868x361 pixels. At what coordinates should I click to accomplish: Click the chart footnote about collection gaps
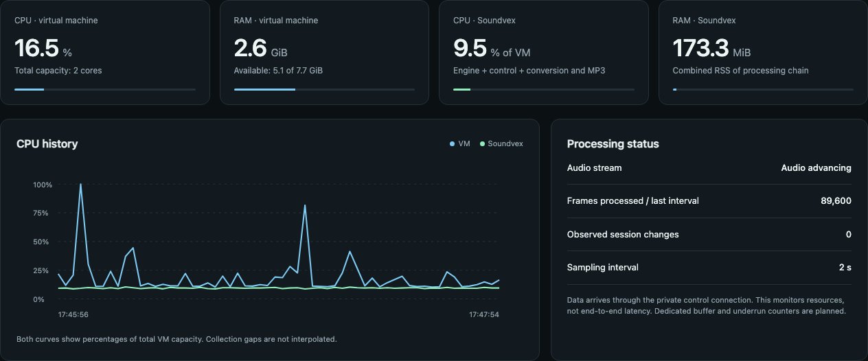pyautogui.click(x=177, y=339)
